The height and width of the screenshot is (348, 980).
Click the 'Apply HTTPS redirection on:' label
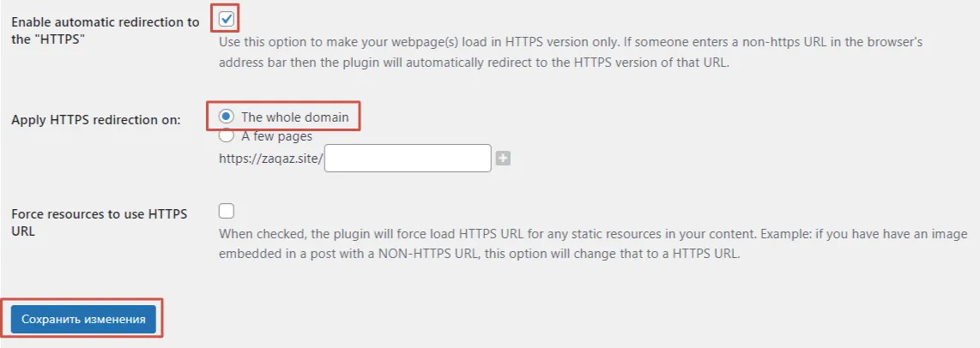click(x=96, y=120)
